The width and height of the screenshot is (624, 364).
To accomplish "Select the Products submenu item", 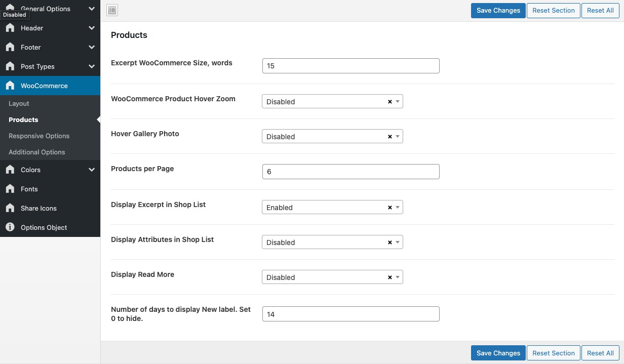I will (50, 119).
